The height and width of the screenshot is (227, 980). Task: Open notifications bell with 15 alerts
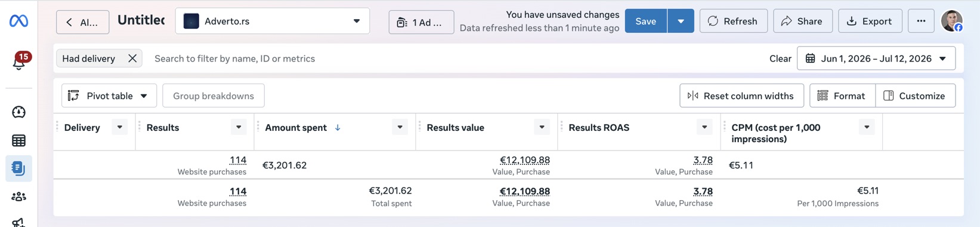point(18,61)
